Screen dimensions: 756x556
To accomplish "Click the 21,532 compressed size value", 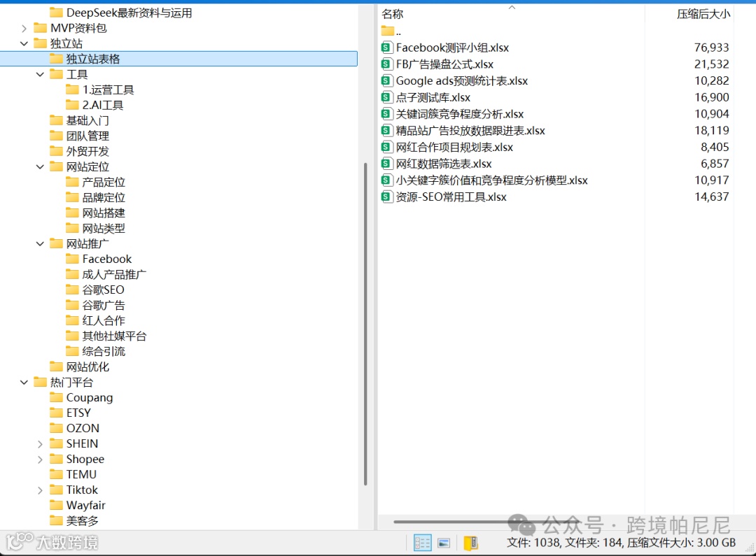I will point(711,64).
